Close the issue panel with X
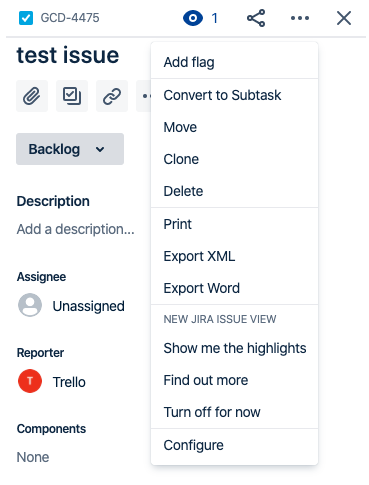The image size is (369, 485). [x=344, y=18]
